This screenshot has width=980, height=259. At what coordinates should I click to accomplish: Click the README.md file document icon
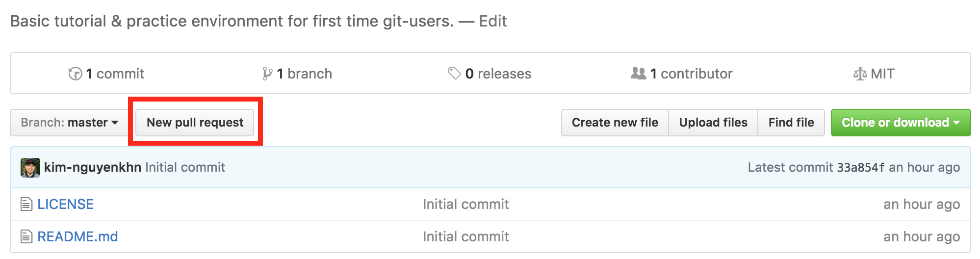point(26,236)
